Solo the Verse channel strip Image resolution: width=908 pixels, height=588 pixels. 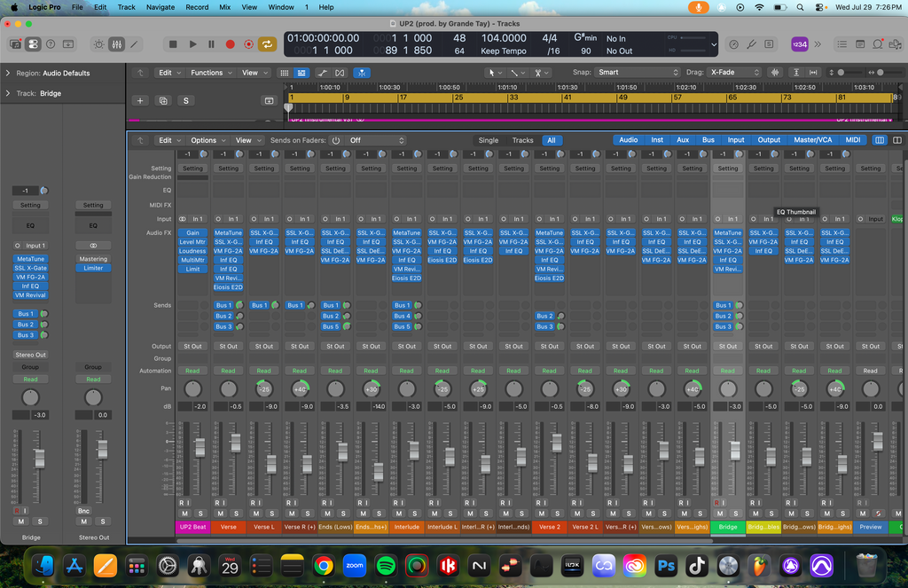[x=236, y=514]
